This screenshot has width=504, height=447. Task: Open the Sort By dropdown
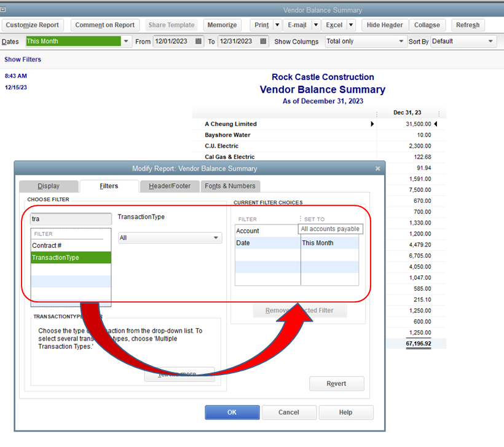(x=490, y=41)
